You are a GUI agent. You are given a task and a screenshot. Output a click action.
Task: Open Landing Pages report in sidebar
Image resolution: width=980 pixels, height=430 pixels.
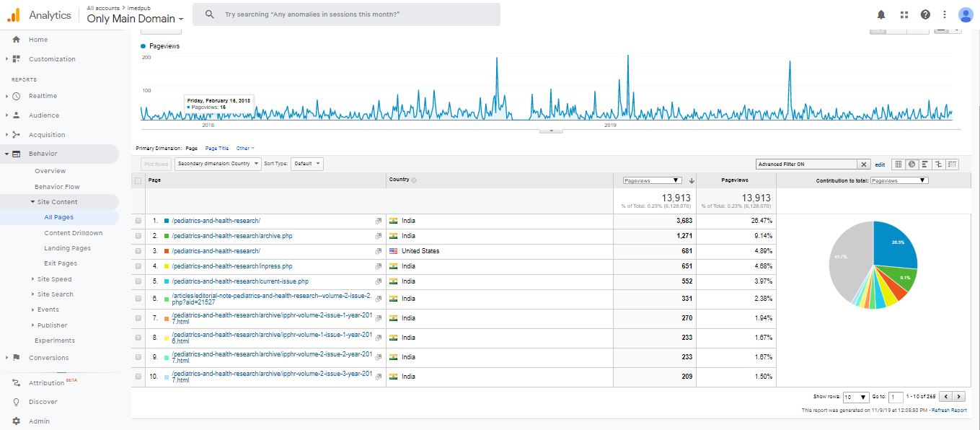click(67, 248)
